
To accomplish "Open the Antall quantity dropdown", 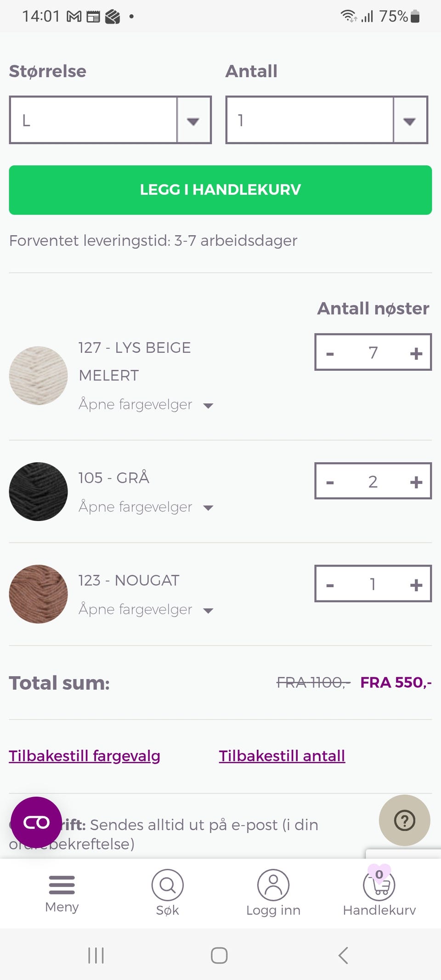I will [327, 120].
